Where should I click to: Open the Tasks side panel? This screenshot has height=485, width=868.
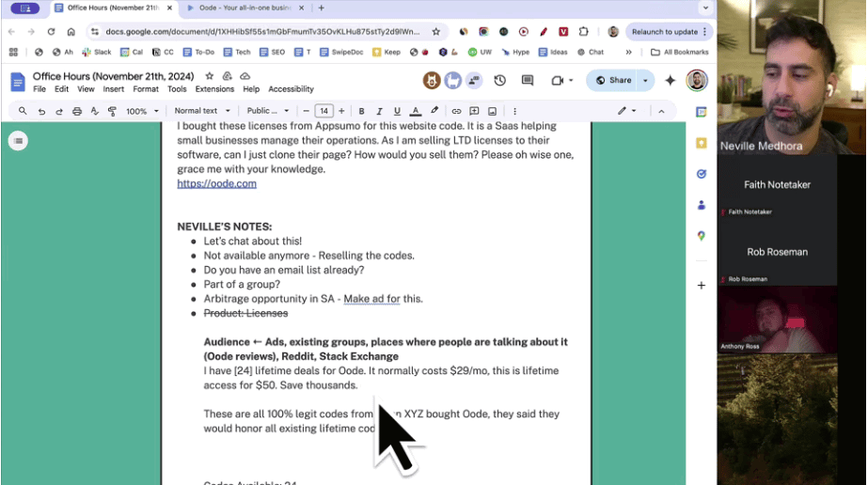click(702, 174)
